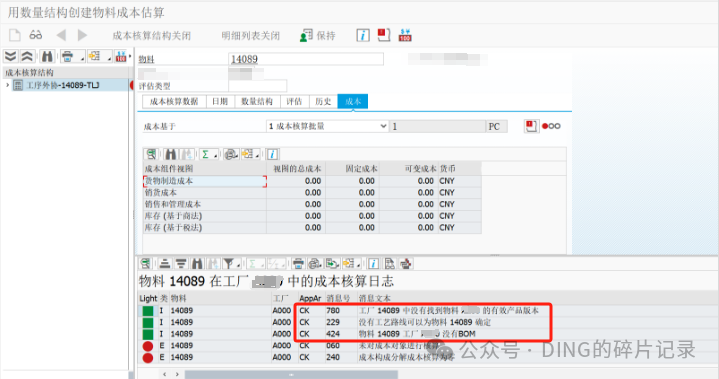The image size is (719, 379).
Task: Click the export spreadsheet icon in log toolbar
Action: (332, 264)
